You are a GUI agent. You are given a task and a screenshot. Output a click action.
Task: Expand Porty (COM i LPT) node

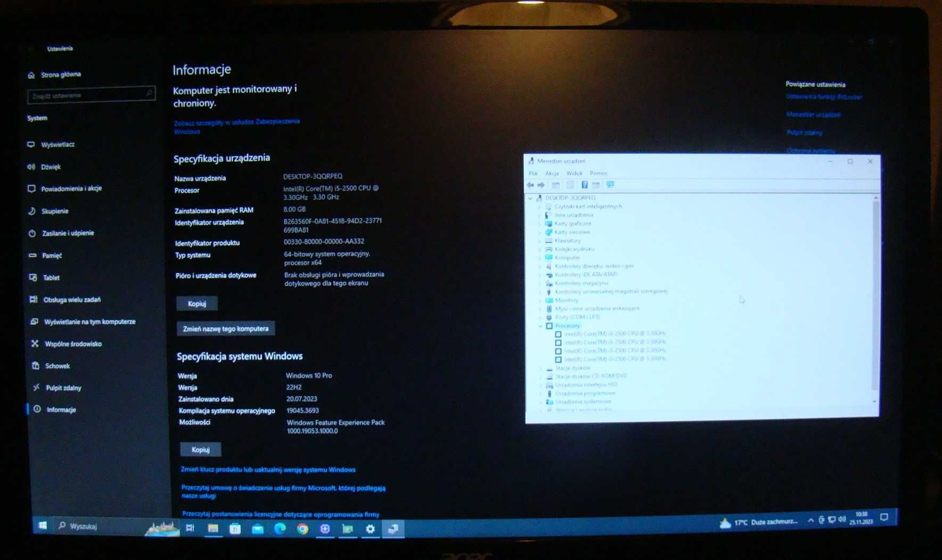click(540, 317)
